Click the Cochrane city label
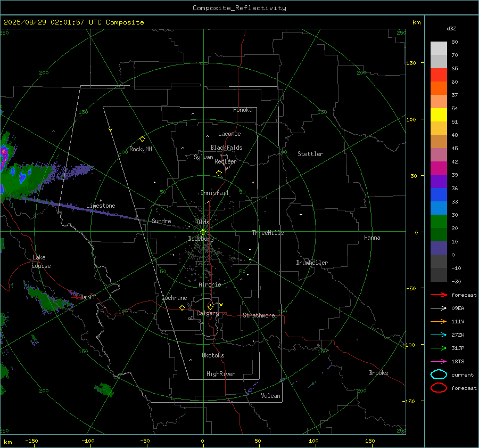Viewport: 479px width, 448px height. pyautogui.click(x=174, y=298)
